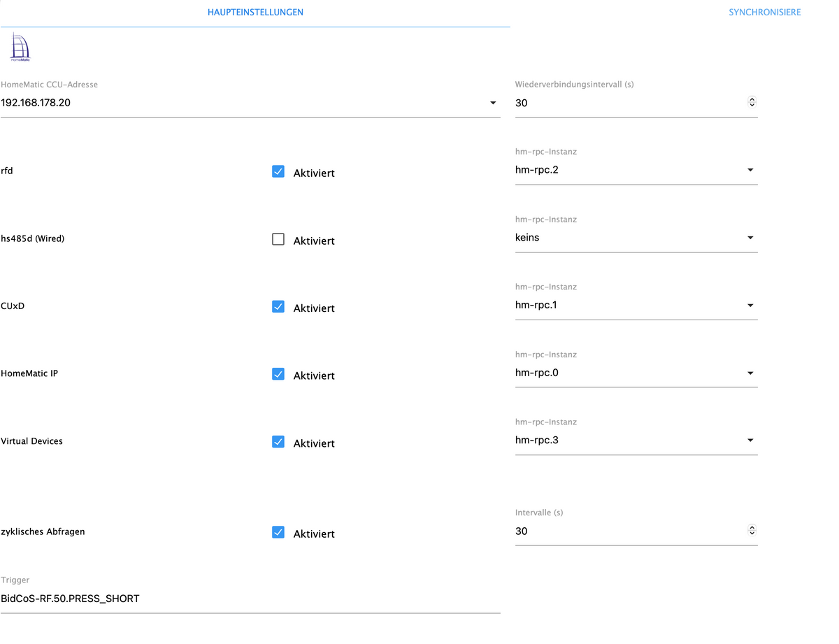Image resolution: width=839 pixels, height=644 pixels.
Task: Click the Virtual Devices label
Action: [32, 441]
